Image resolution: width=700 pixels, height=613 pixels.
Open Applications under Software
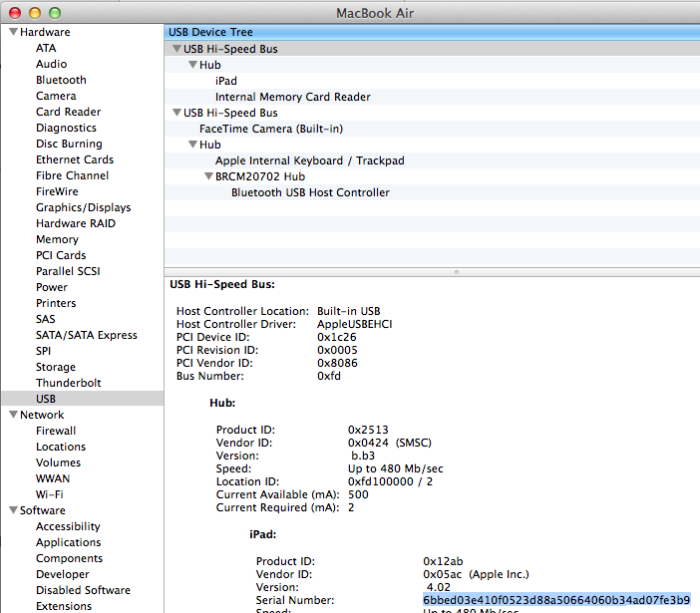pyautogui.click(x=68, y=542)
